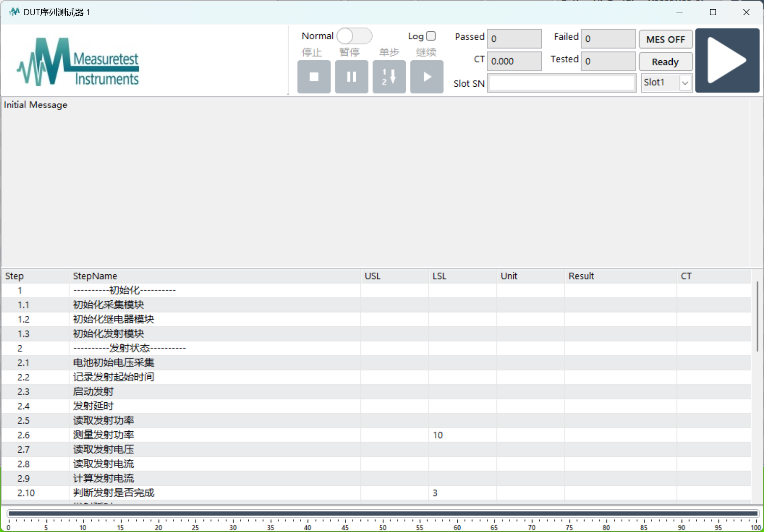Toggle the Normal mode switch
This screenshot has height=532, width=764.
354,36
